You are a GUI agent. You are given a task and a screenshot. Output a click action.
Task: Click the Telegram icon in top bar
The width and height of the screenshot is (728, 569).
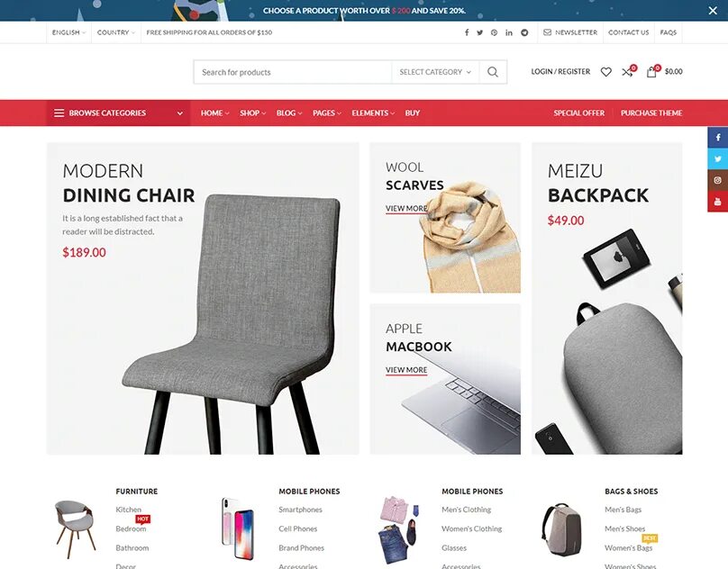pyautogui.click(x=524, y=32)
